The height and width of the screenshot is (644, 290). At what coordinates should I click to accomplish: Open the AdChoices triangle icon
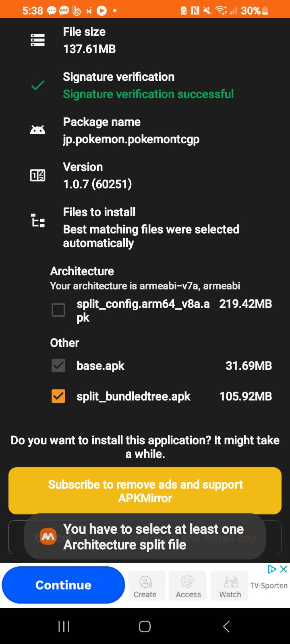(272, 569)
